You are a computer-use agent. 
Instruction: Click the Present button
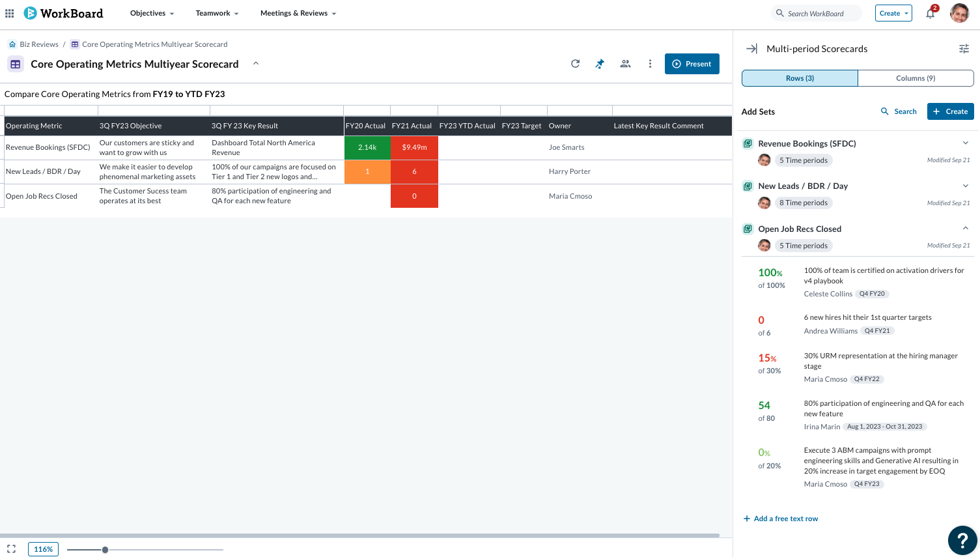pyautogui.click(x=692, y=64)
